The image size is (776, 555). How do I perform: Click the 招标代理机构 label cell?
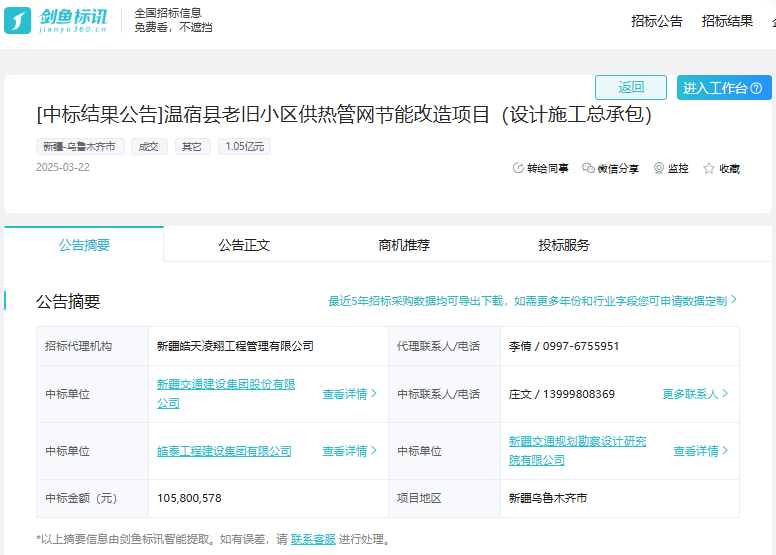(93, 346)
